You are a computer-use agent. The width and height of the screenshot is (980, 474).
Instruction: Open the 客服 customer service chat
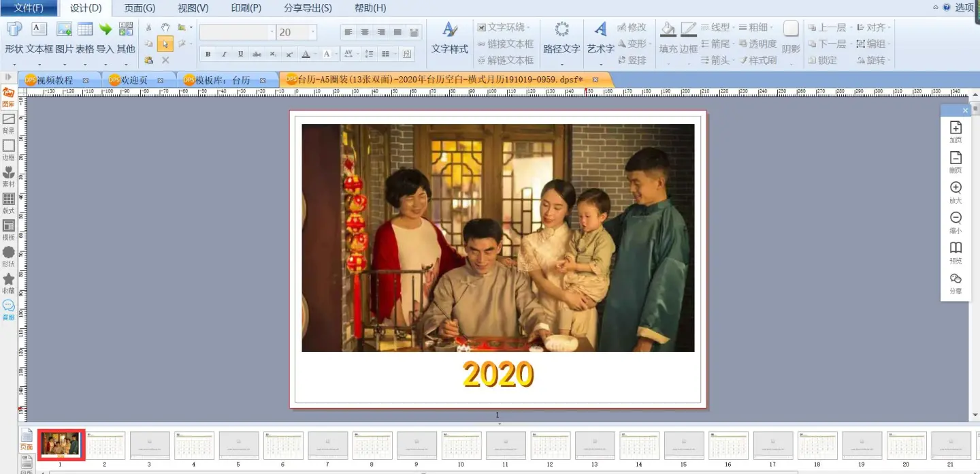coord(8,310)
